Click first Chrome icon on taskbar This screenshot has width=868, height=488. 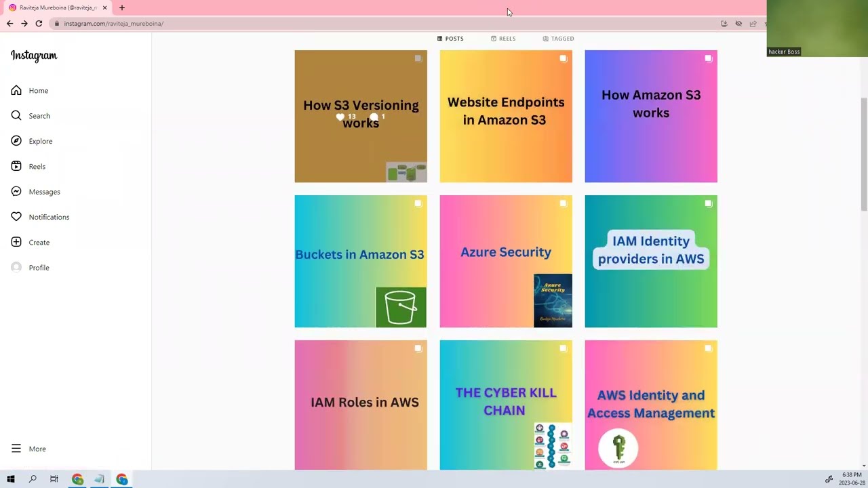(x=77, y=479)
